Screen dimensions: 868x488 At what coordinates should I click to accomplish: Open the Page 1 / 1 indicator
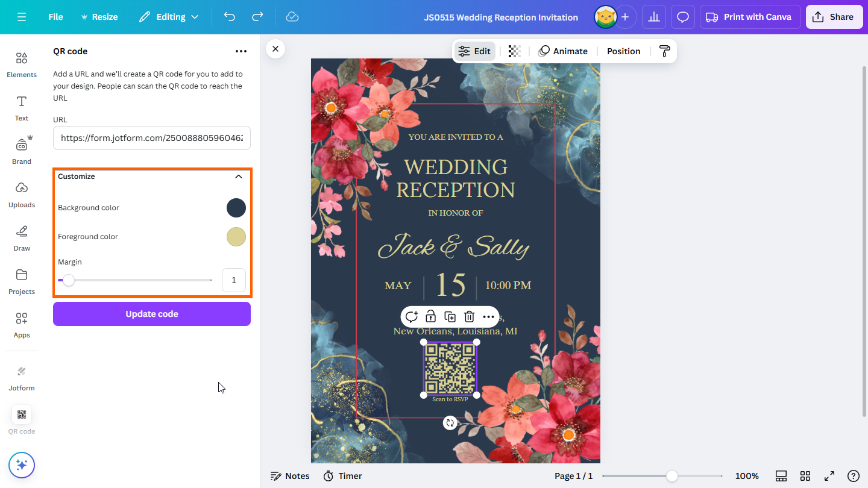[574, 476]
